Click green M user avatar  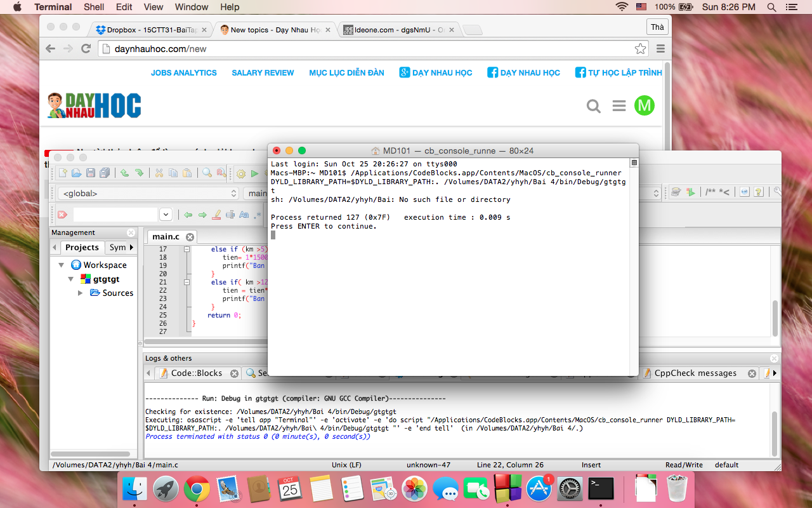click(x=645, y=105)
